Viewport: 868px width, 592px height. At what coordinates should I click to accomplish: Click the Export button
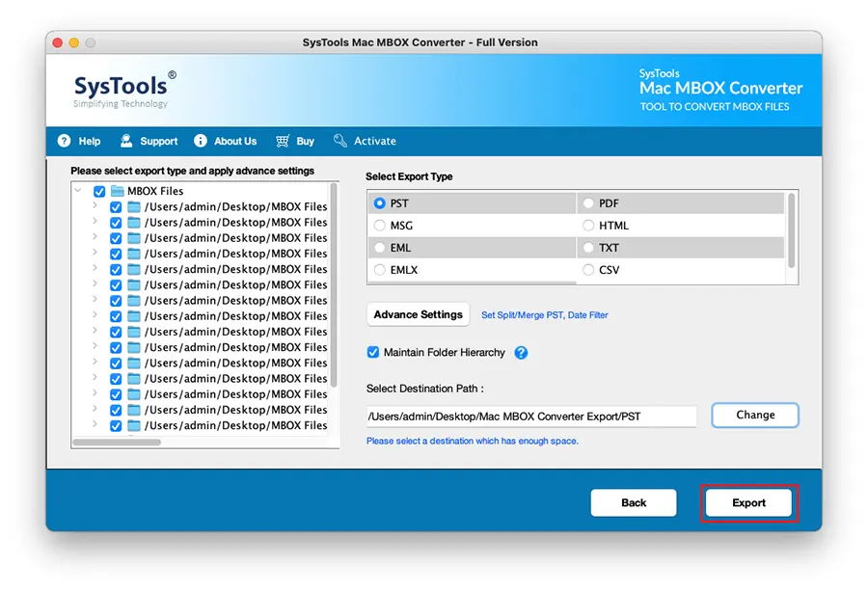[748, 502]
